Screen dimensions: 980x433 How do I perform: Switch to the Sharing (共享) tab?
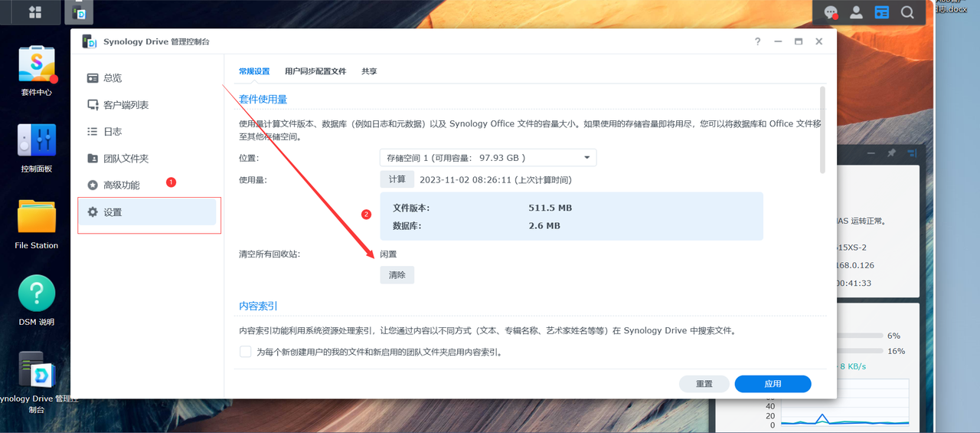click(x=369, y=71)
